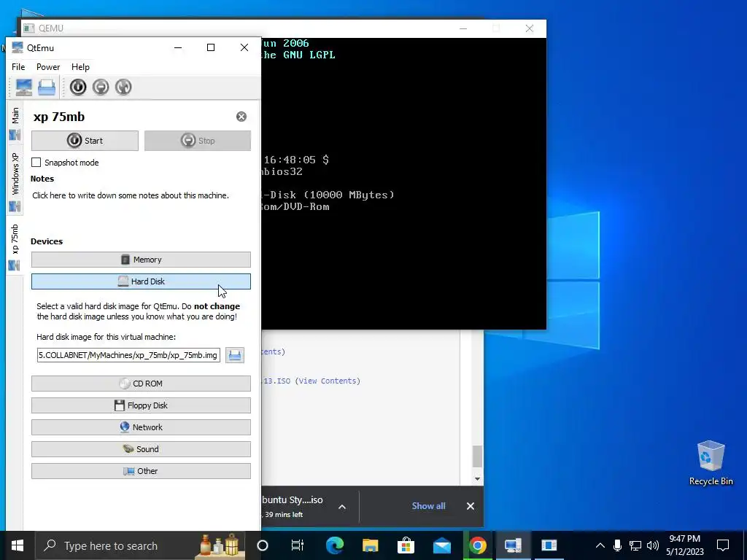Open the File menu
This screenshot has height=560, width=747.
pos(18,67)
